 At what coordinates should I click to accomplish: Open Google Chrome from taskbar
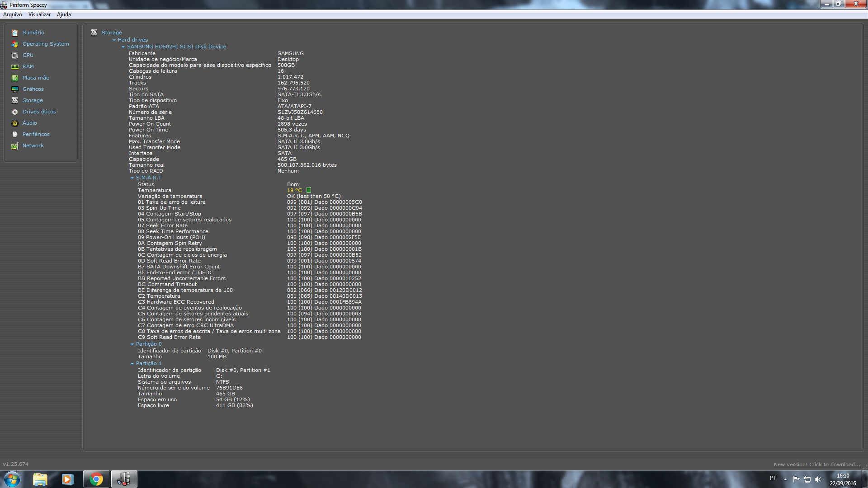(x=96, y=479)
